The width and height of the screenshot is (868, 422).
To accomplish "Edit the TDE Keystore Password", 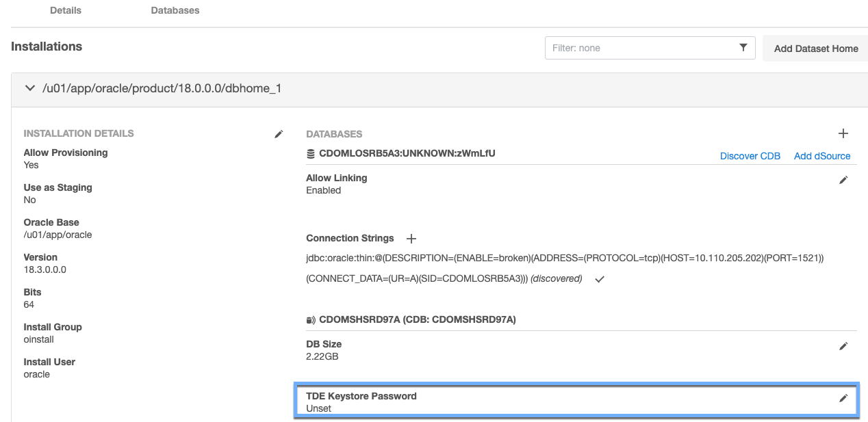I will pos(843,398).
